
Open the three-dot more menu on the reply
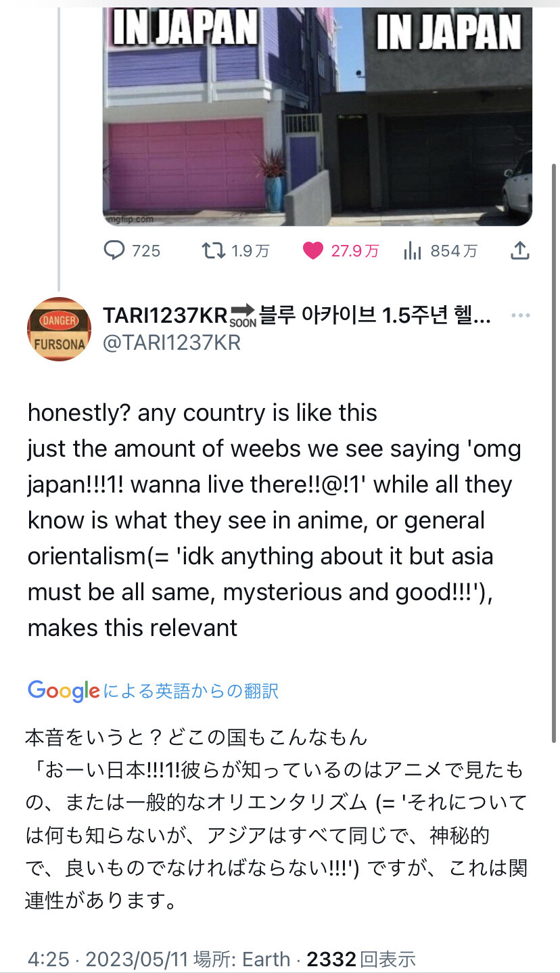coord(520,316)
